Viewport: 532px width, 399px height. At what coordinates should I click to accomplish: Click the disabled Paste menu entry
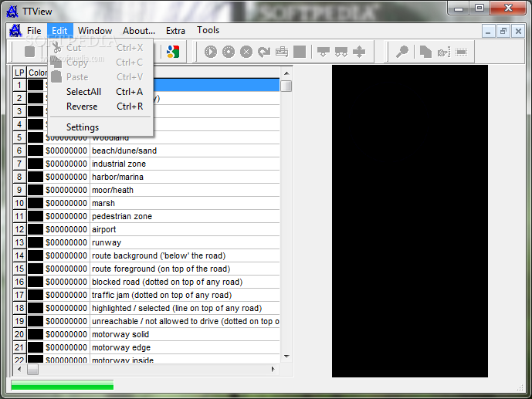(x=100, y=77)
